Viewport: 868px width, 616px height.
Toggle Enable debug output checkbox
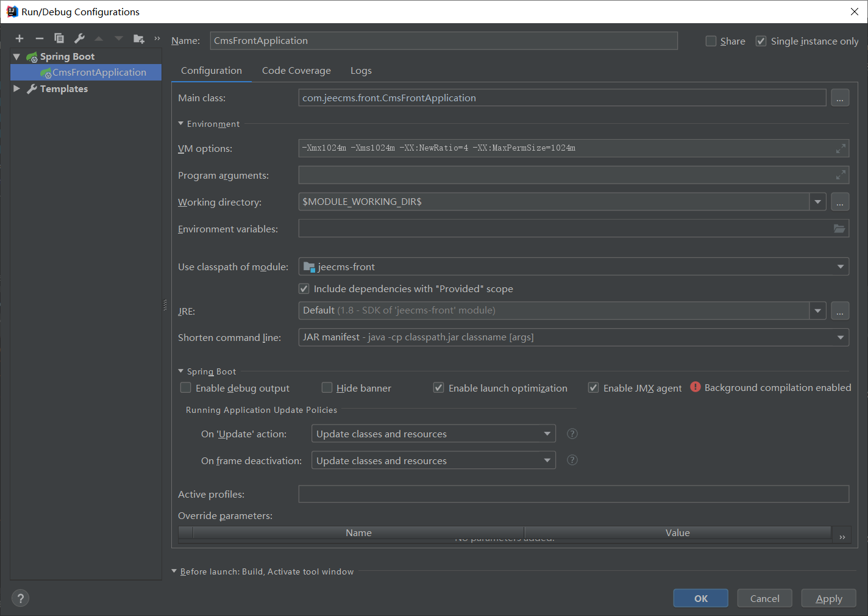click(186, 388)
